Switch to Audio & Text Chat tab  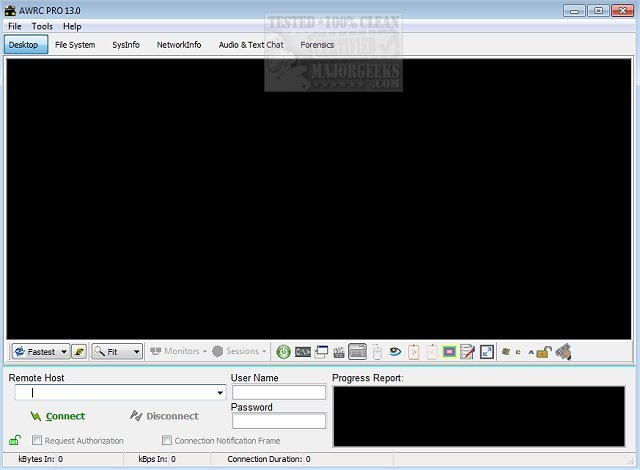click(x=251, y=45)
